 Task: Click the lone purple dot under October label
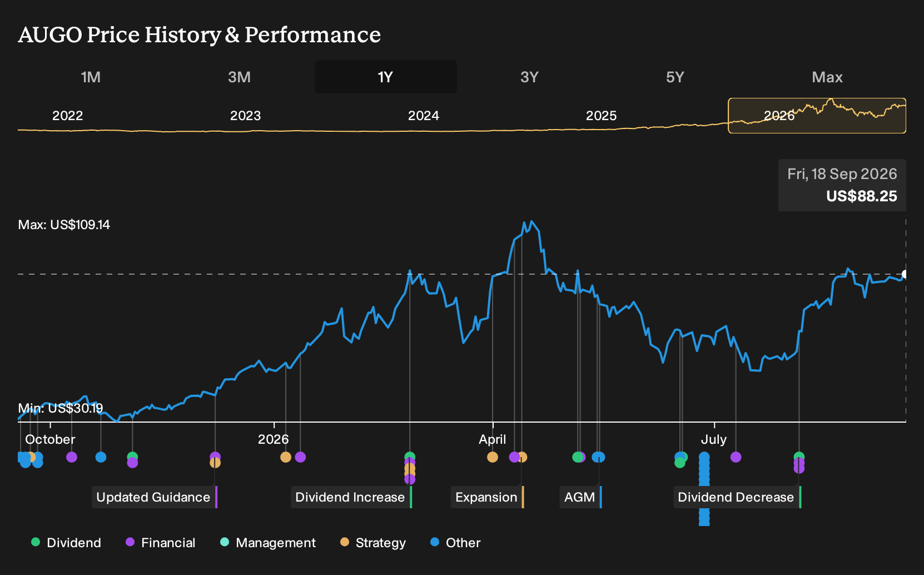[x=72, y=457]
